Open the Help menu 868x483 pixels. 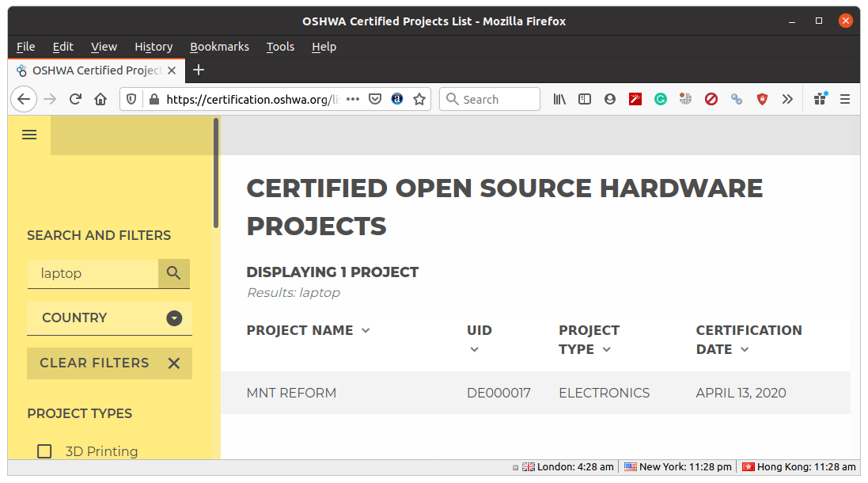324,47
